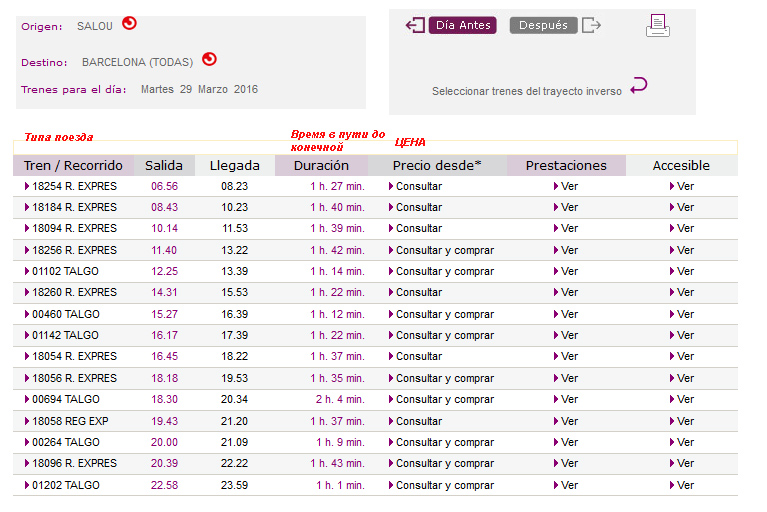Open train 18056 R. EXPRES details
Viewport: 767px width, 512px height.
[x=71, y=378]
